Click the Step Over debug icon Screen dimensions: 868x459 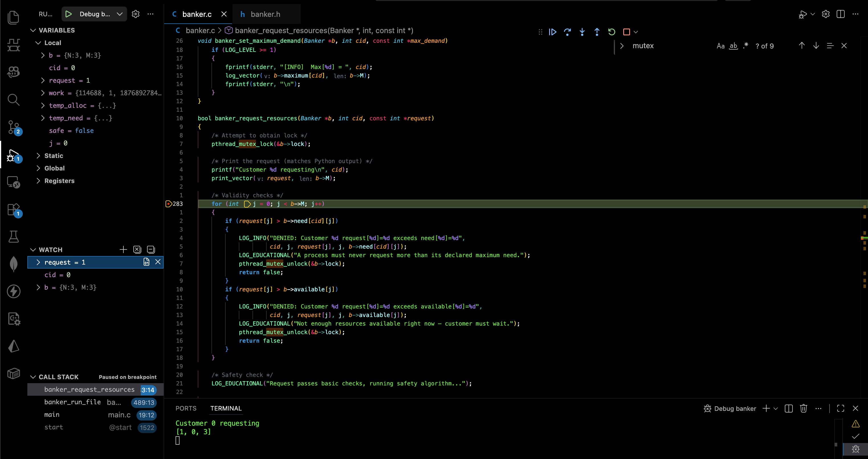(x=567, y=32)
